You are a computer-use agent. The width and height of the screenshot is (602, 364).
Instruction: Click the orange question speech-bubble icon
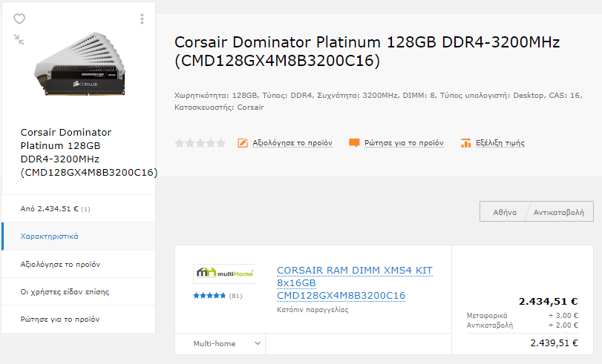click(354, 143)
